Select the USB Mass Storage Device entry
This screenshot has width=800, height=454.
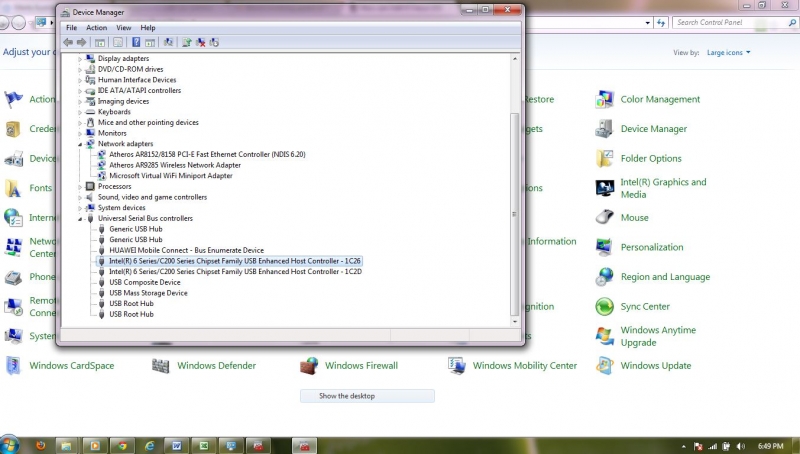point(148,293)
